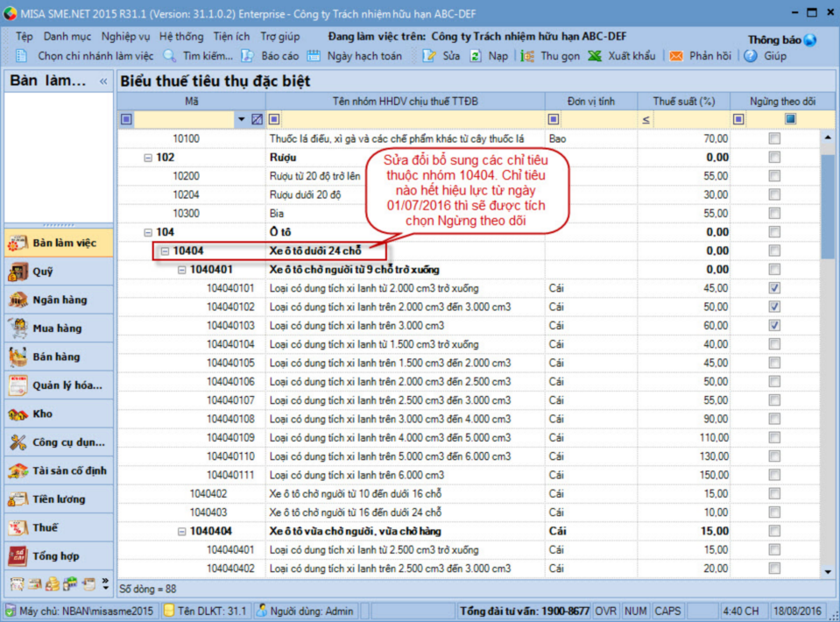Open the Bán hàng module icon

pos(18,357)
